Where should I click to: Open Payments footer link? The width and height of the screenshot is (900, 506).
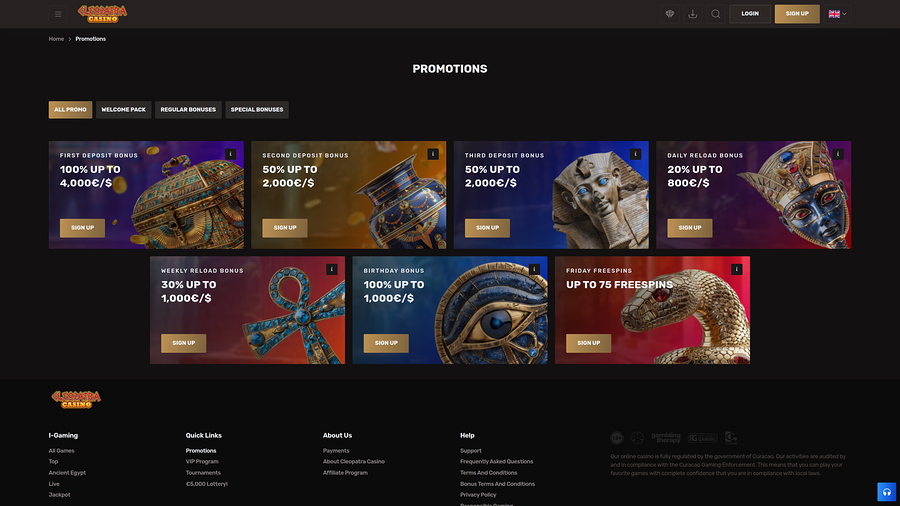click(x=336, y=451)
